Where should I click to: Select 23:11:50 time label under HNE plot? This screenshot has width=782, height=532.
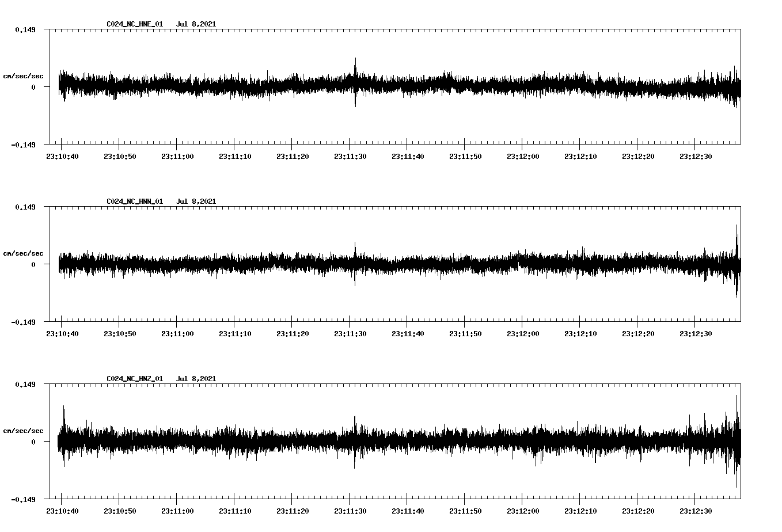[x=465, y=157]
